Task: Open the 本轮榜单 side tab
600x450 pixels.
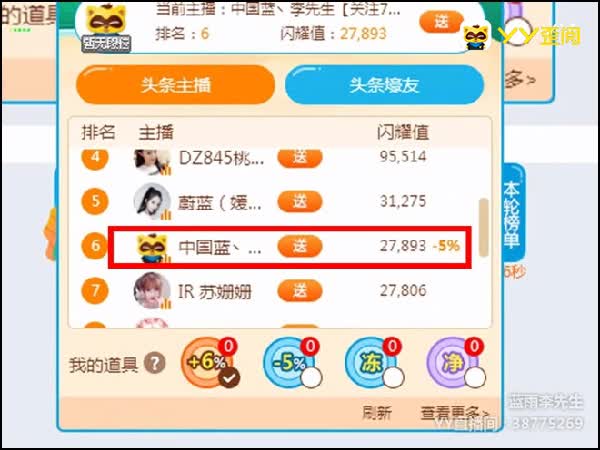Action: (512, 215)
